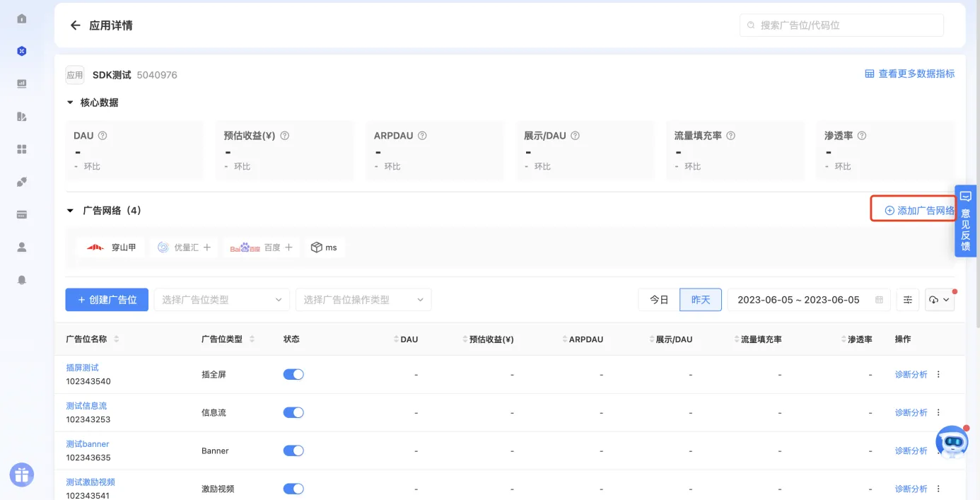Focus the 搜索广告位/代码位 search field
The image size is (980, 500).
[841, 25]
